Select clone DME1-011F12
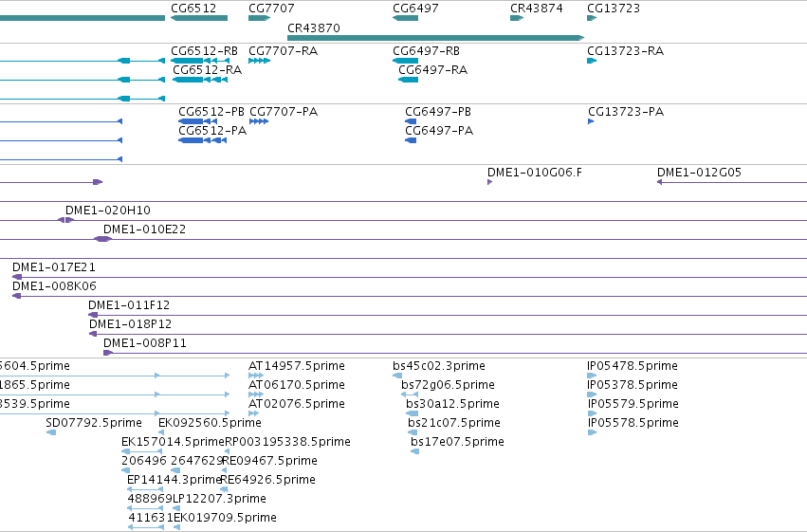This screenshot has height=532, width=807. pos(448,315)
